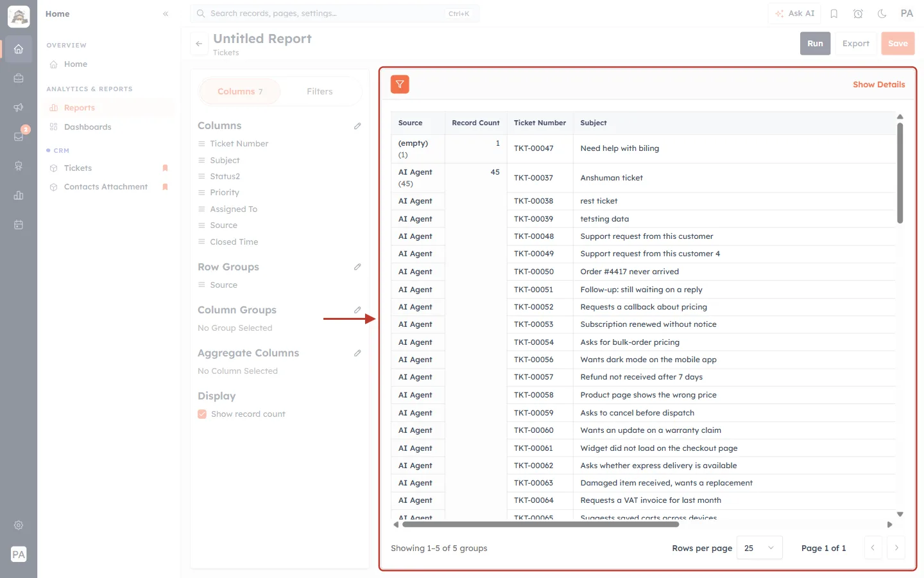The width and height of the screenshot is (924, 578).
Task: Click the Ticket Number column header
Action: click(540, 123)
